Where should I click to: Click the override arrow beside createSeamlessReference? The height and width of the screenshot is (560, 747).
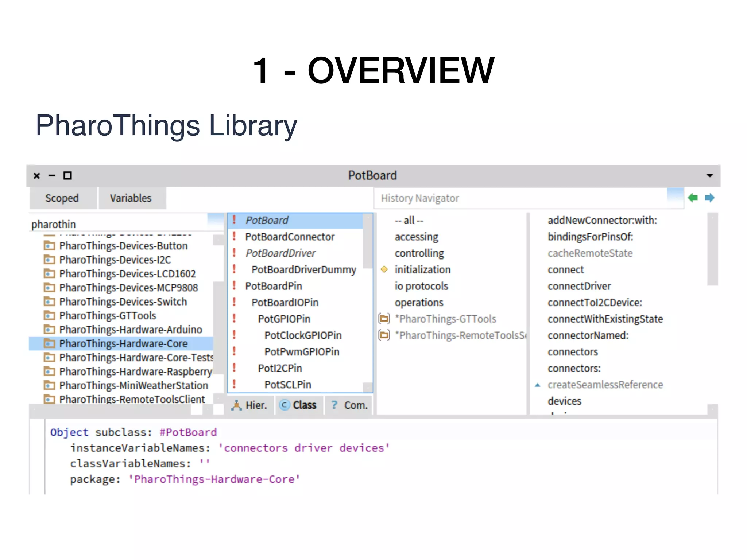[x=537, y=385]
